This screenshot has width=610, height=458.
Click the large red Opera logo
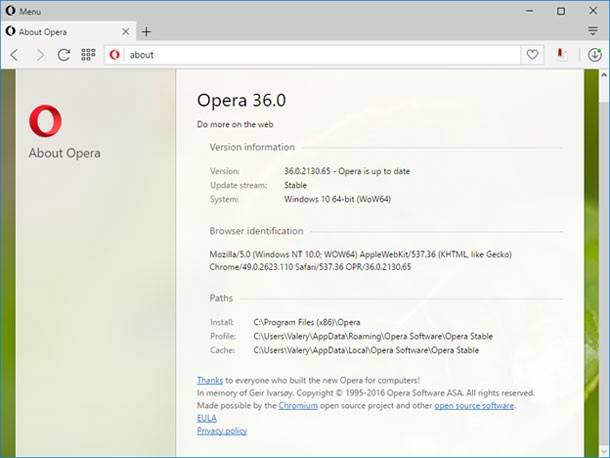tap(46, 121)
